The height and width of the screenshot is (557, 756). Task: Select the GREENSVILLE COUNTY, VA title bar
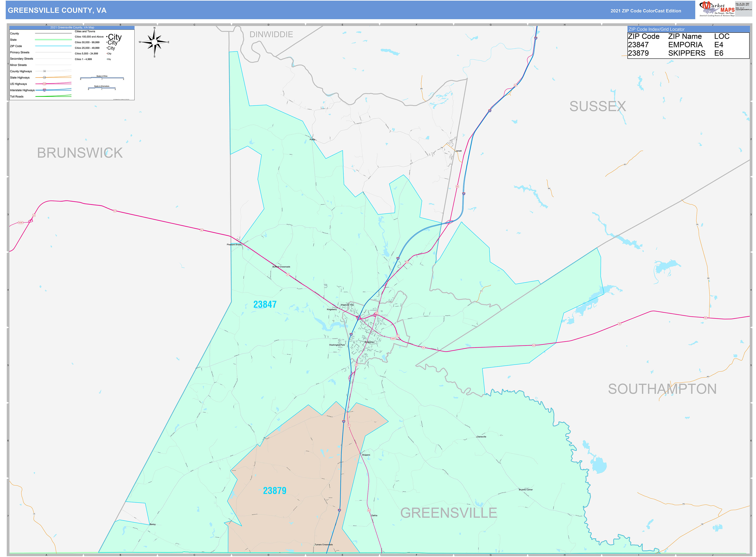click(57, 10)
